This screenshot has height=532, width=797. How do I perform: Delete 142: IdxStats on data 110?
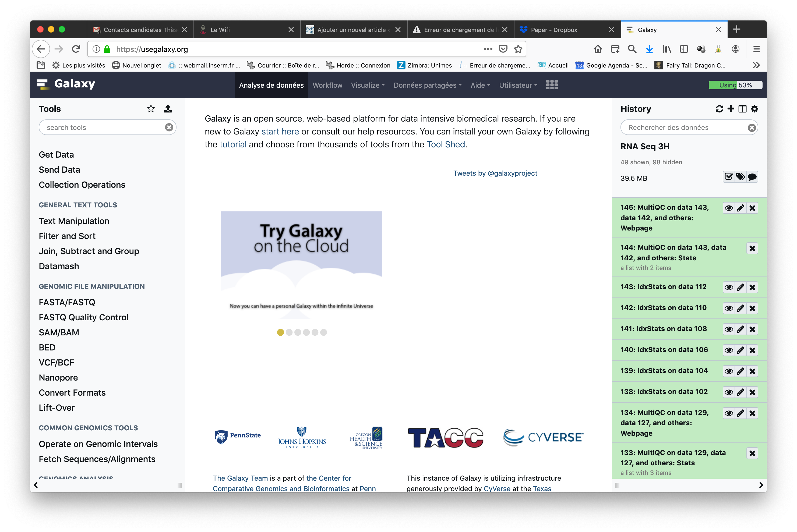[752, 308]
